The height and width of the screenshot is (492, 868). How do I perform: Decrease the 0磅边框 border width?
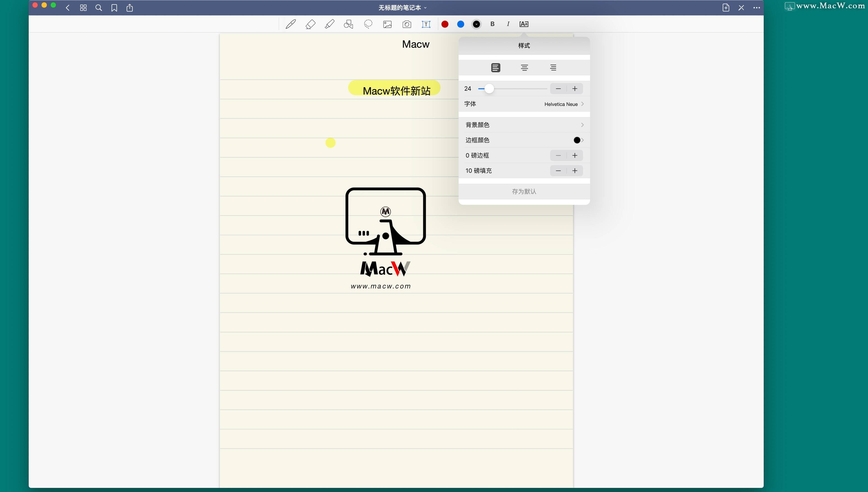pos(558,155)
